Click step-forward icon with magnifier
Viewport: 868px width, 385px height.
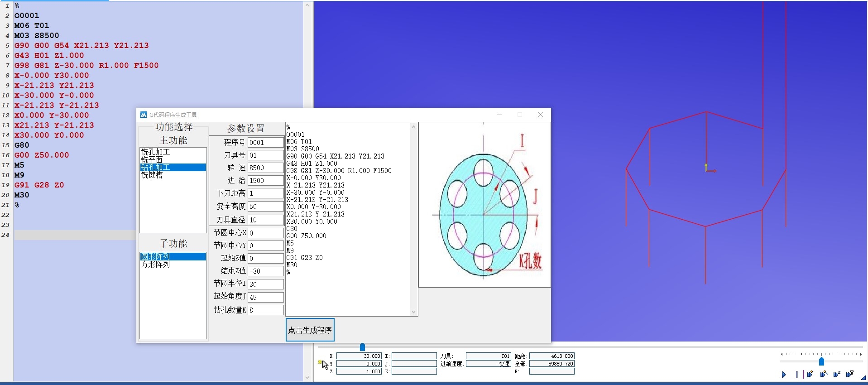[x=824, y=375]
